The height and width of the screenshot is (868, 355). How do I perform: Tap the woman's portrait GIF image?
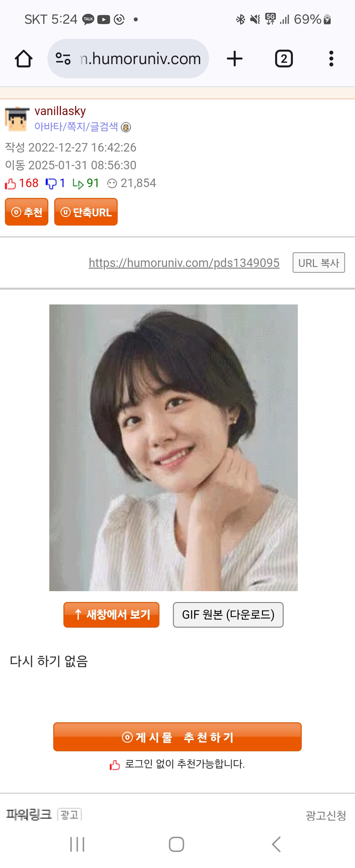174,448
